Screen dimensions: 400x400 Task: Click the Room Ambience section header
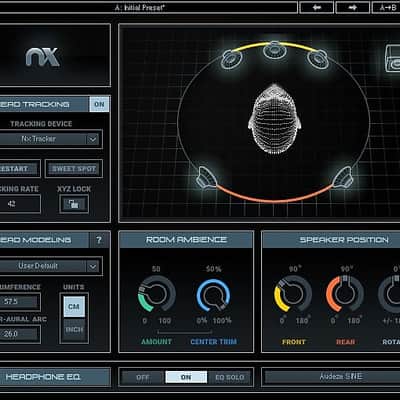[x=186, y=240]
